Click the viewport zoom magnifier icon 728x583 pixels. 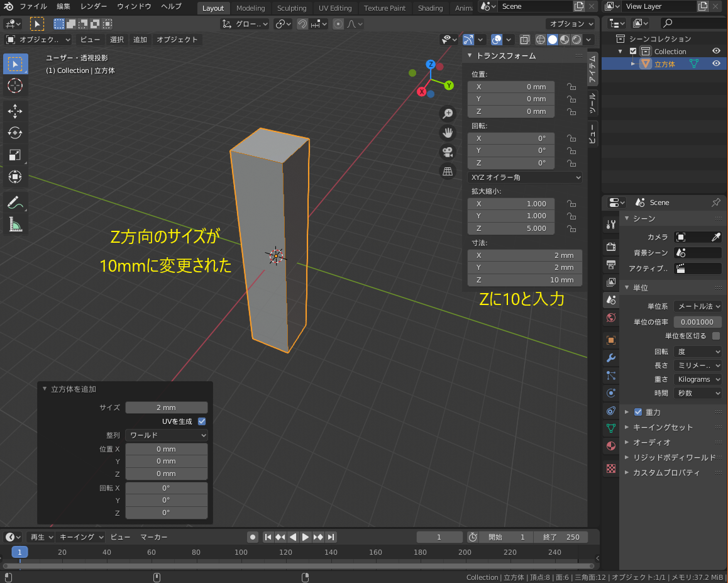[x=448, y=114]
